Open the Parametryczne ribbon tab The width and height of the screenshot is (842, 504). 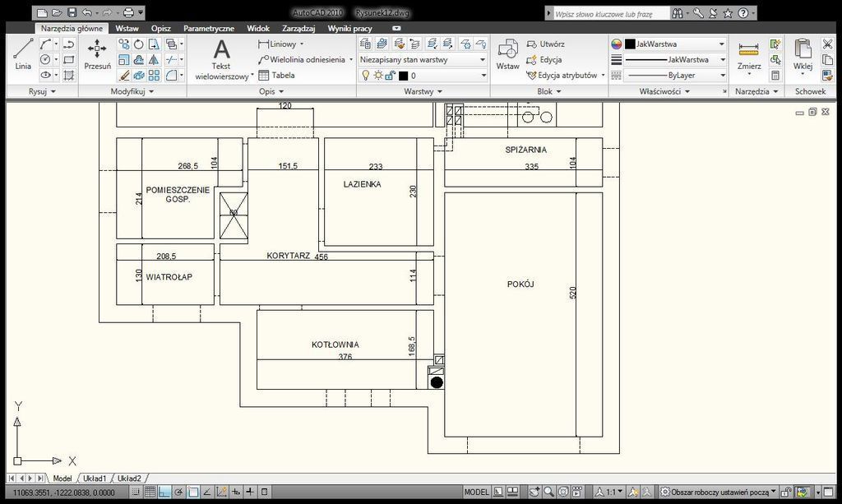(208, 29)
